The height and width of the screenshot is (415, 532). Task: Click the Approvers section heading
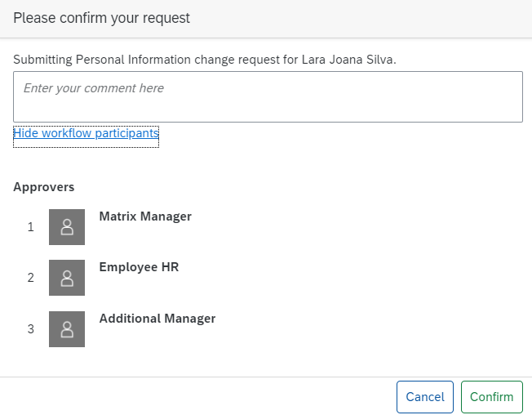tap(44, 187)
